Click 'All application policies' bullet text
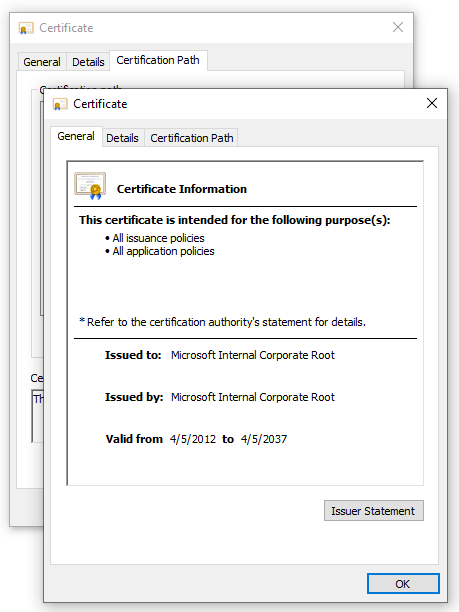This screenshot has width=459, height=612. pos(164,251)
